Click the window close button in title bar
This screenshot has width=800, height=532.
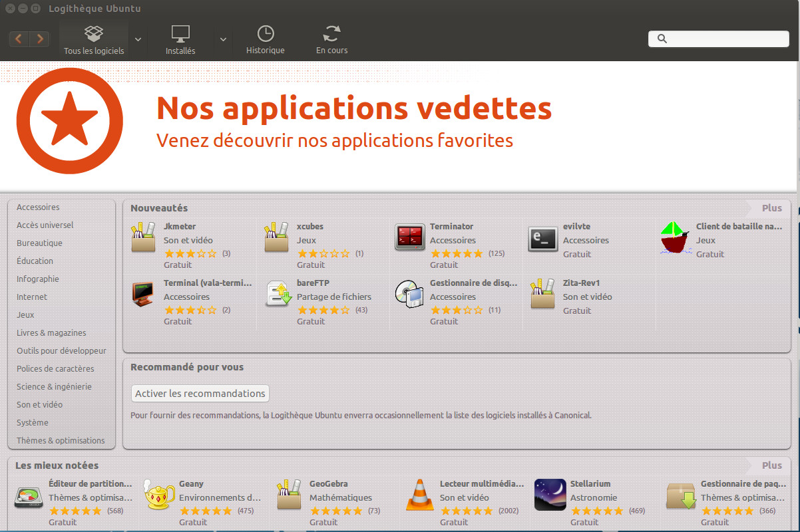point(9,9)
